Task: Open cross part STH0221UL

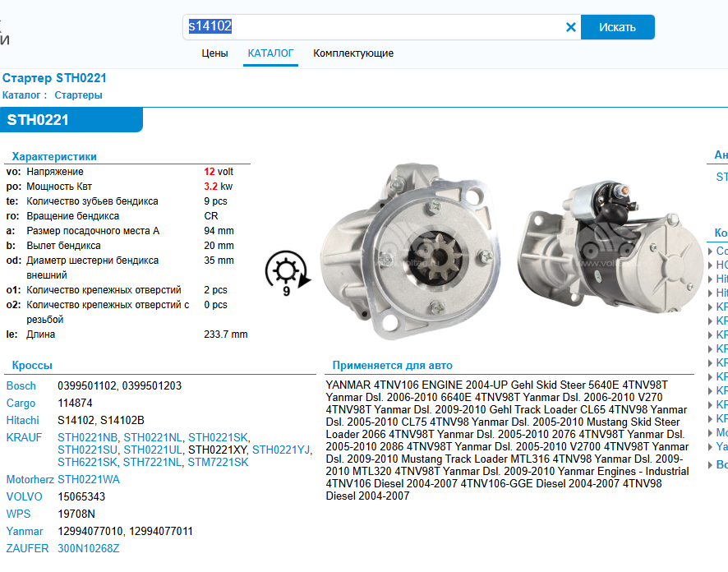Action: [x=152, y=450]
